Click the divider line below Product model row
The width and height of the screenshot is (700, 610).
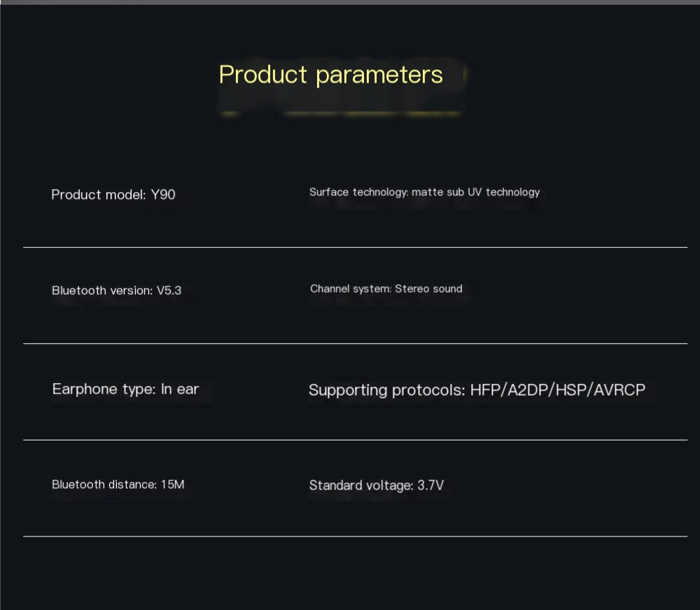click(x=355, y=247)
